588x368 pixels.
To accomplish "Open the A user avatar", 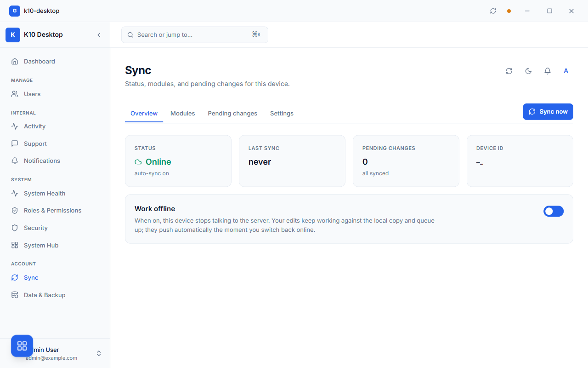I will [566, 71].
